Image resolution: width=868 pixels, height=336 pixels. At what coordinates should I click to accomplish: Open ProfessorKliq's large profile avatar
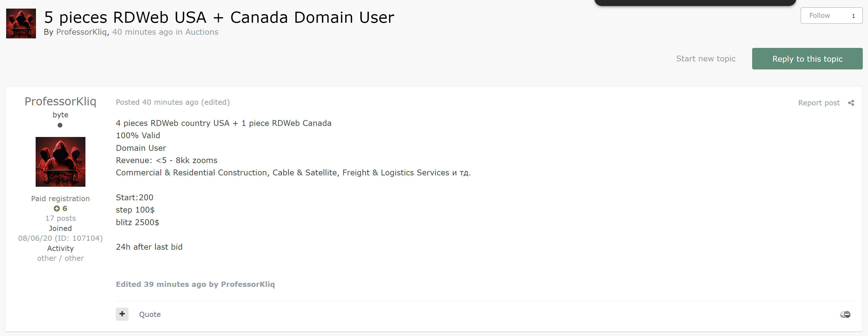(x=60, y=162)
